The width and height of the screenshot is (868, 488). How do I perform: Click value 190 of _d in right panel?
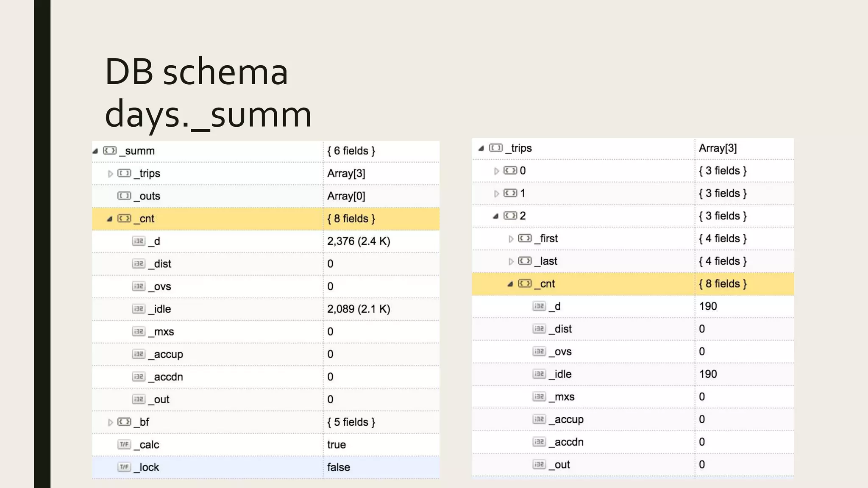coord(708,306)
